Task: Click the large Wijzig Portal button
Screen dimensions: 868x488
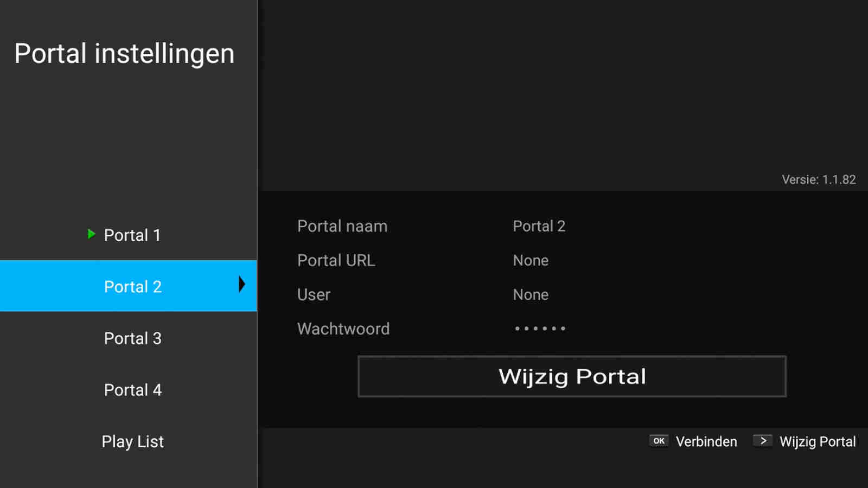Action: point(572,376)
